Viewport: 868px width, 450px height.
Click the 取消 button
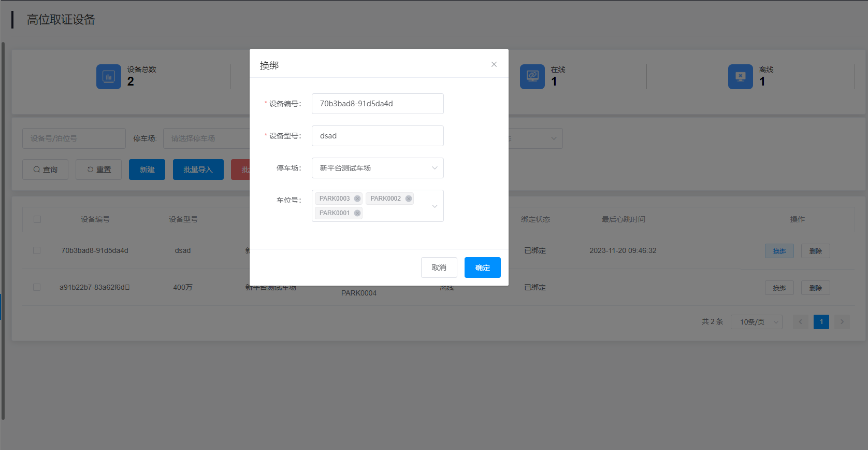[439, 268]
